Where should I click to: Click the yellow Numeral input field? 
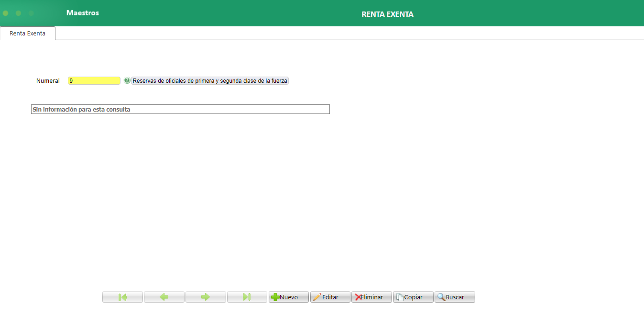[94, 80]
